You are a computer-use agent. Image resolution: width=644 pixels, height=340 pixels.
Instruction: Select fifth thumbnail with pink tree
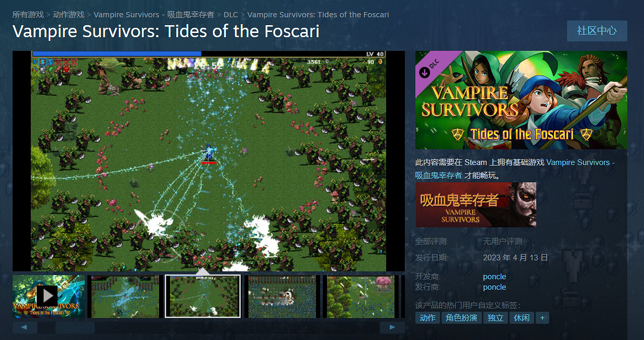pos(360,297)
